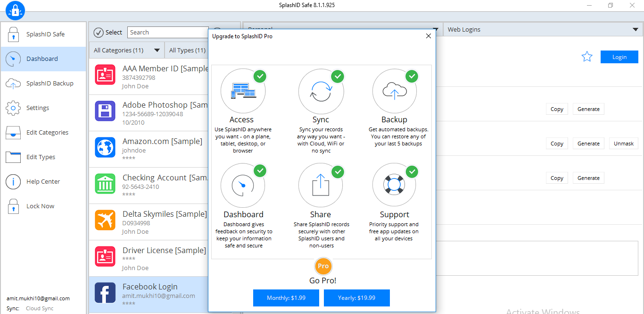
Task: Click the Facebook Login icon
Action: [105, 292]
